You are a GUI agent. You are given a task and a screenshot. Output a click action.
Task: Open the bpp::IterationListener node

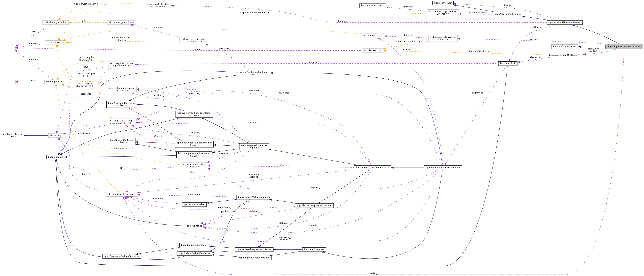click(x=372, y=5)
